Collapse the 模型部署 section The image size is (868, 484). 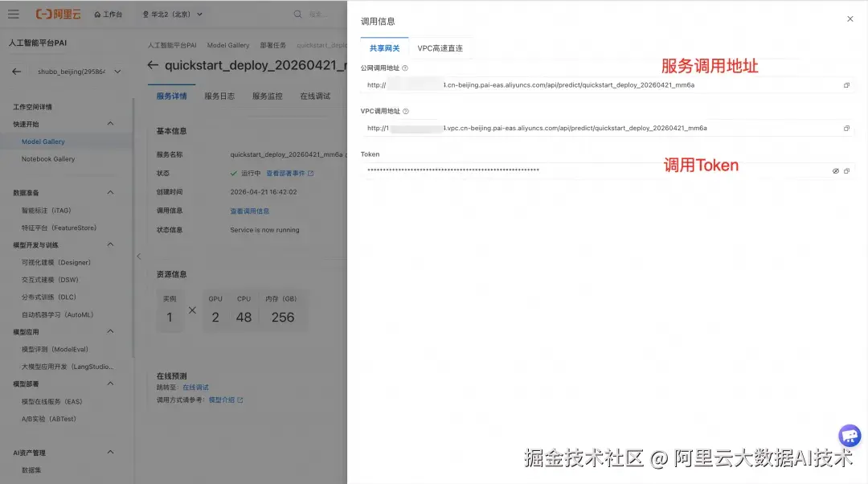[110, 384]
